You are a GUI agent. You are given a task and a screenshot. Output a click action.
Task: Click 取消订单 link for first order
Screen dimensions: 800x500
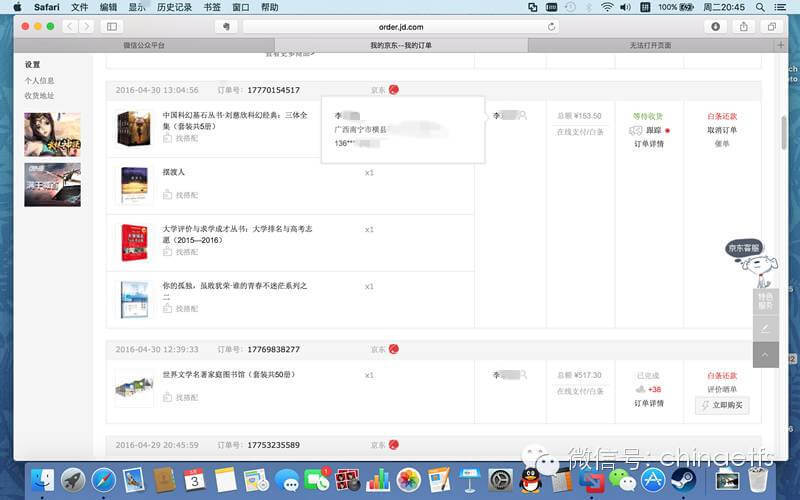pyautogui.click(x=722, y=130)
